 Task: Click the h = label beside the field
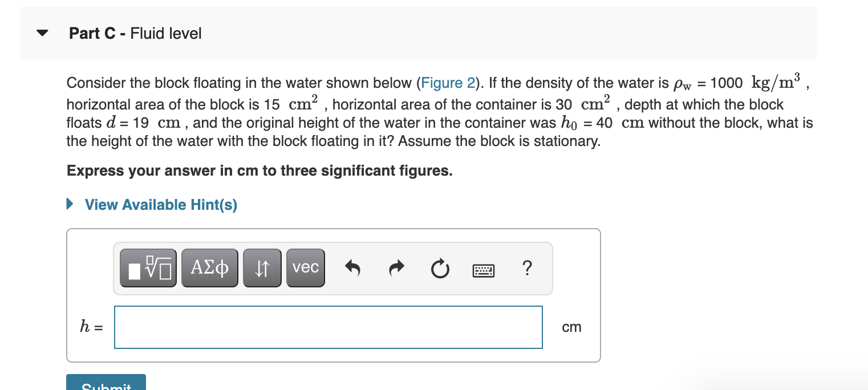(x=91, y=327)
